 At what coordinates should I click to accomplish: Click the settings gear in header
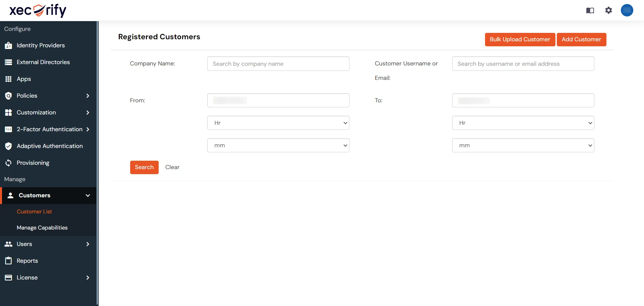tap(608, 10)
